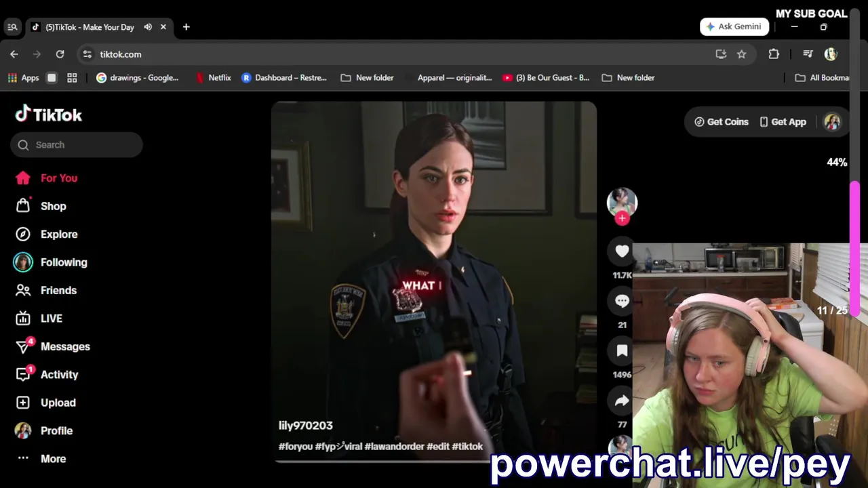Click the Get App button
The image size is (868, 488).
tap(783, 122)
